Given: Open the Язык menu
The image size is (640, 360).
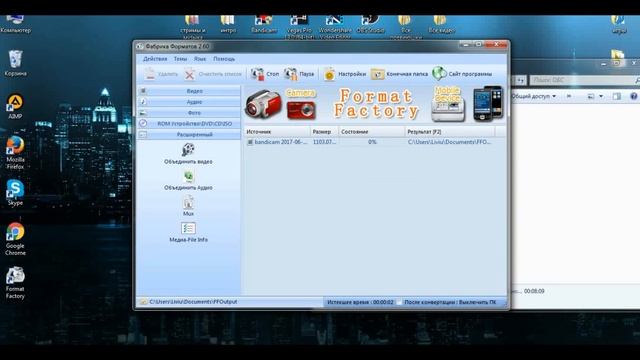Looking at the screenshot, I should pos(200,59).
